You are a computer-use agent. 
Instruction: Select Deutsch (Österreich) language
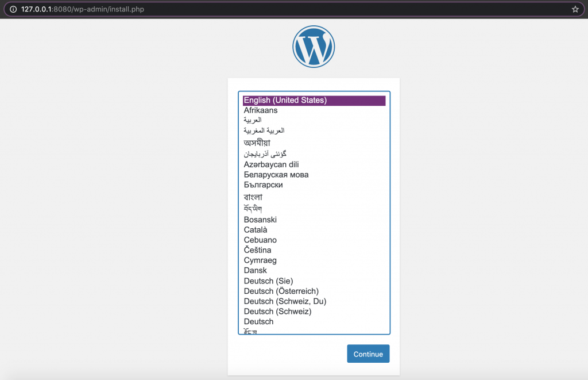click(x=281, y=291)
